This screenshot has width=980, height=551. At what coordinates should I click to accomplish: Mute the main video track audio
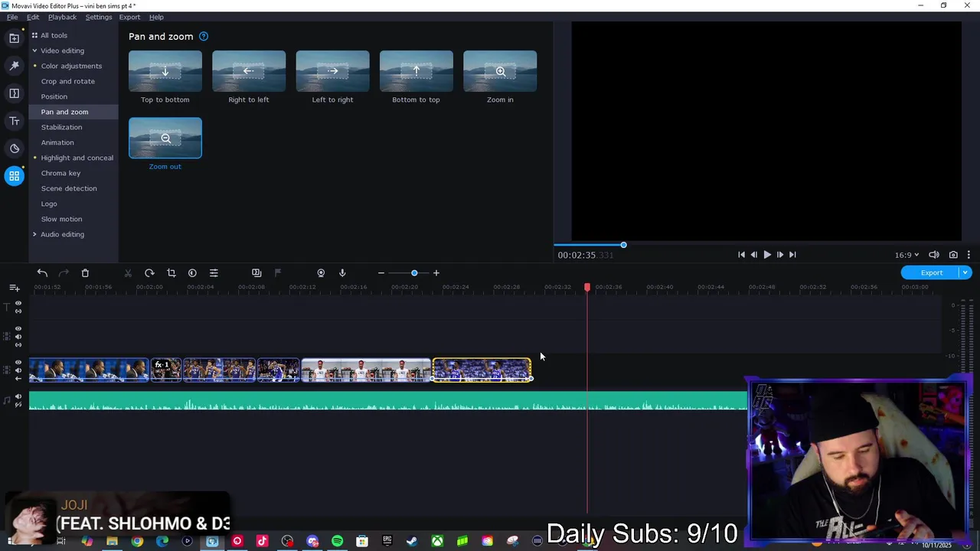pos(18,370)
